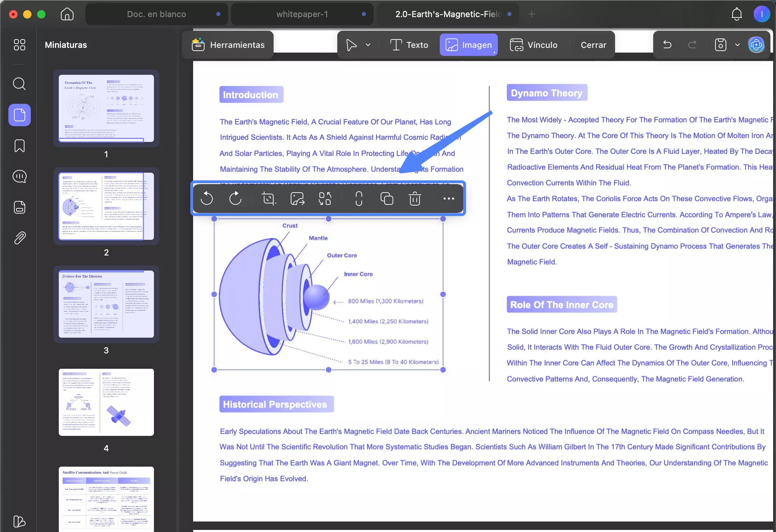Click the Role Of The Inner Core heading
Viewport: 776px width, 532px height.
(562, 304)
